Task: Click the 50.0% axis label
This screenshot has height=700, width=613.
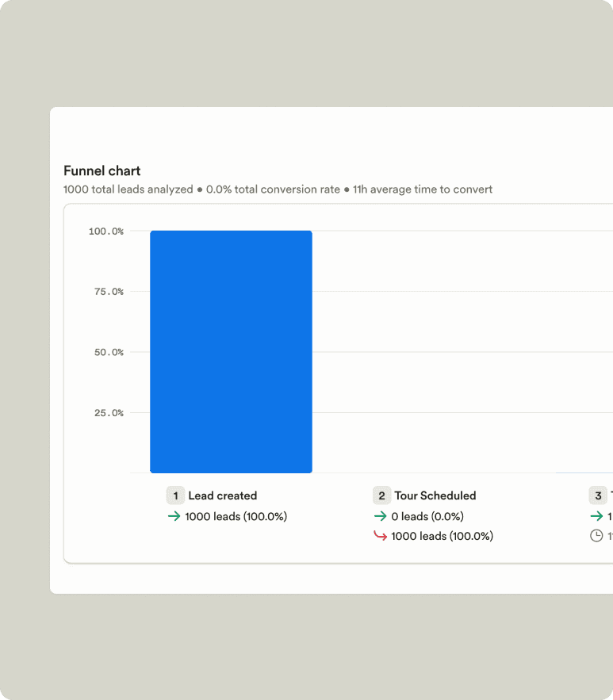Action: 108,352
